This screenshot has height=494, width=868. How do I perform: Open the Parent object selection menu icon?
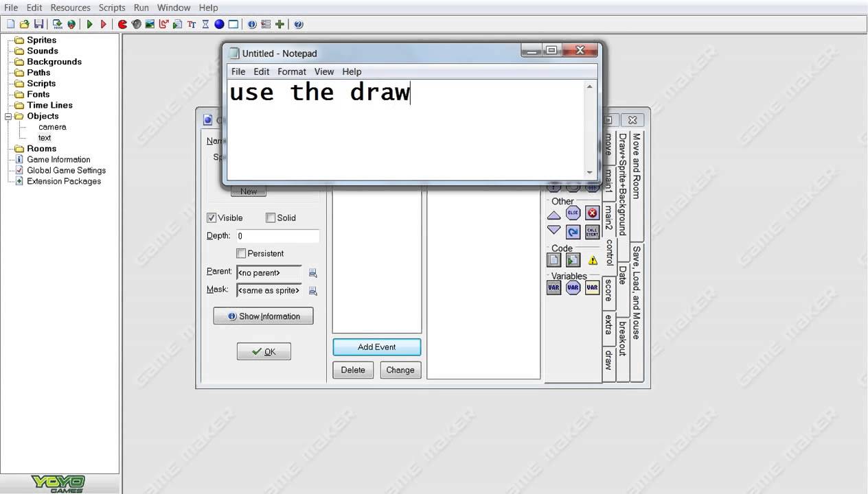(312, 273)
